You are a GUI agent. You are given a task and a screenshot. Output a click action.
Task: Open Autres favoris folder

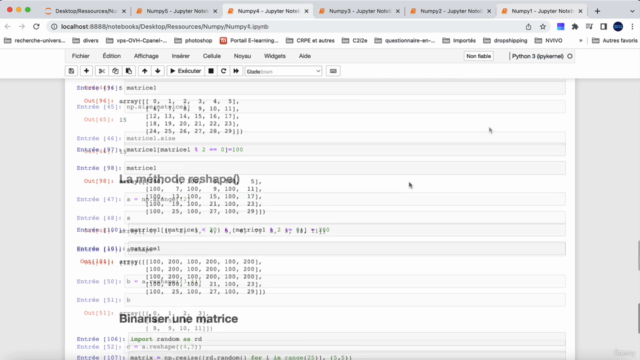[x=615, y=40]
